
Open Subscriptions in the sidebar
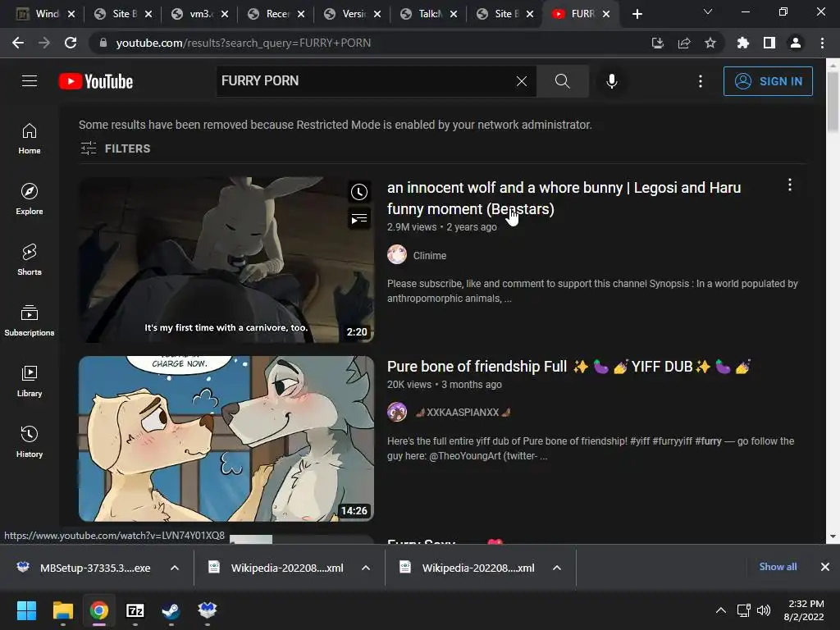point(30,321)
